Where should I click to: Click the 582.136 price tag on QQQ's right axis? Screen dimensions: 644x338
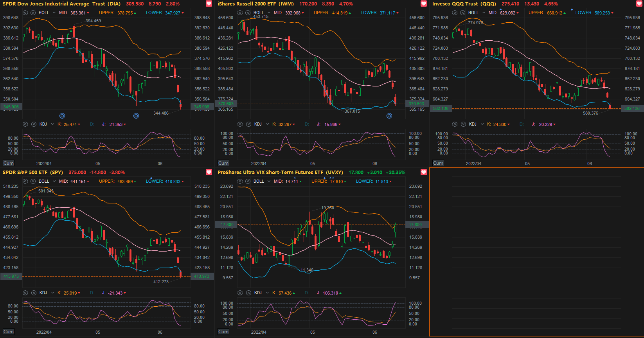click(x=632, y=108)
